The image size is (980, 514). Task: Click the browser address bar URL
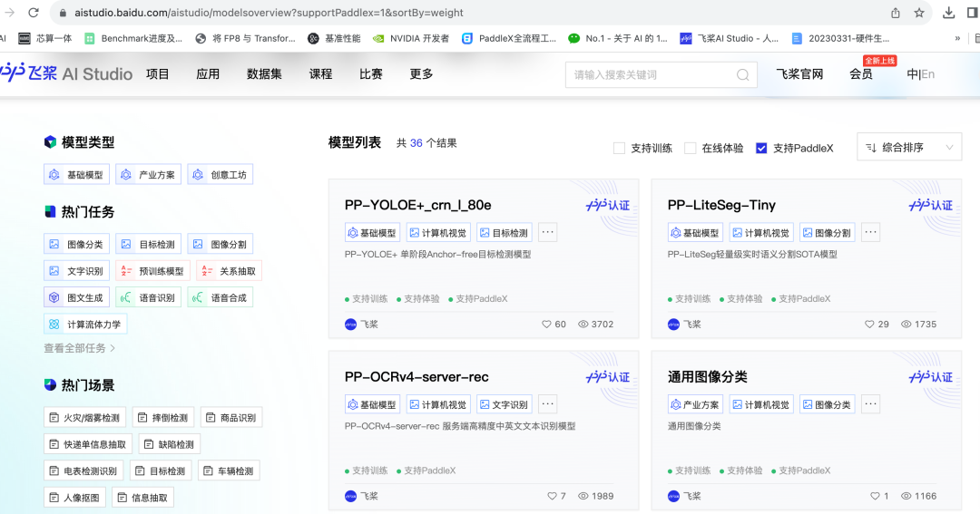269,13
